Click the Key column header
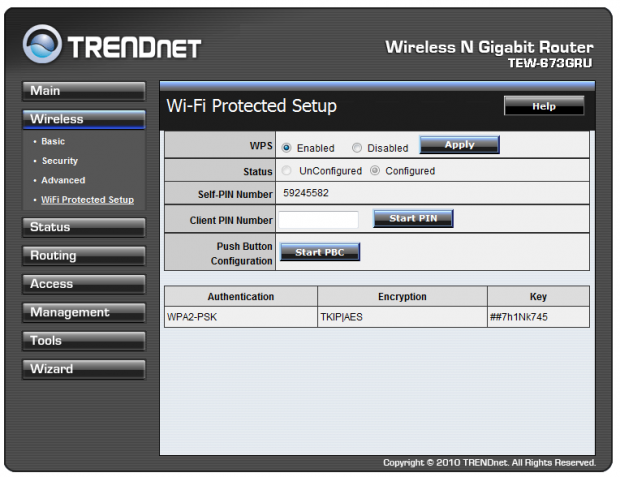The image size is (620, 477). click(538, 297)
